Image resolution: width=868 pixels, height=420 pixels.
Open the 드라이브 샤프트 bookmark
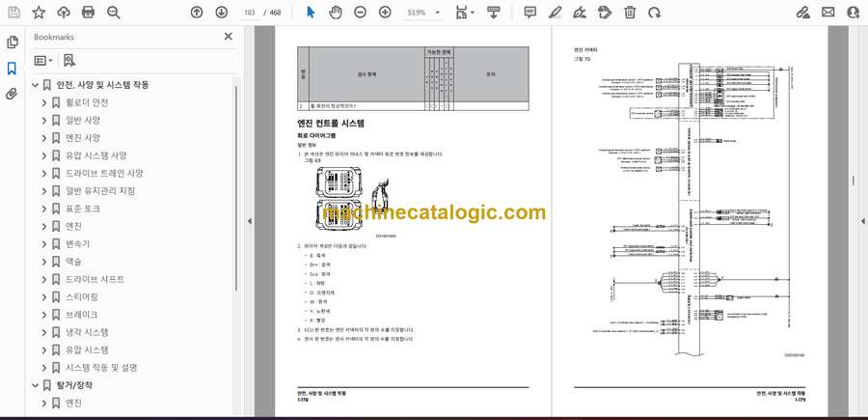95,279
